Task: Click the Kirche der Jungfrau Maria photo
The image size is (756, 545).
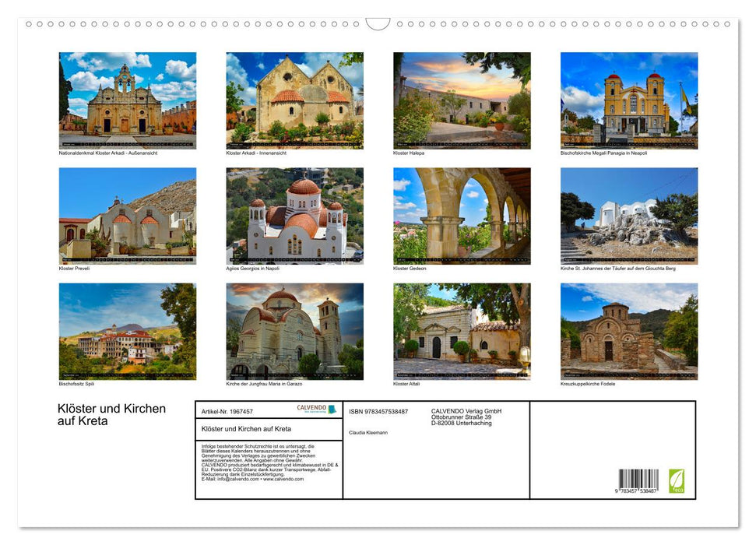Action: (x=293, y=333)
